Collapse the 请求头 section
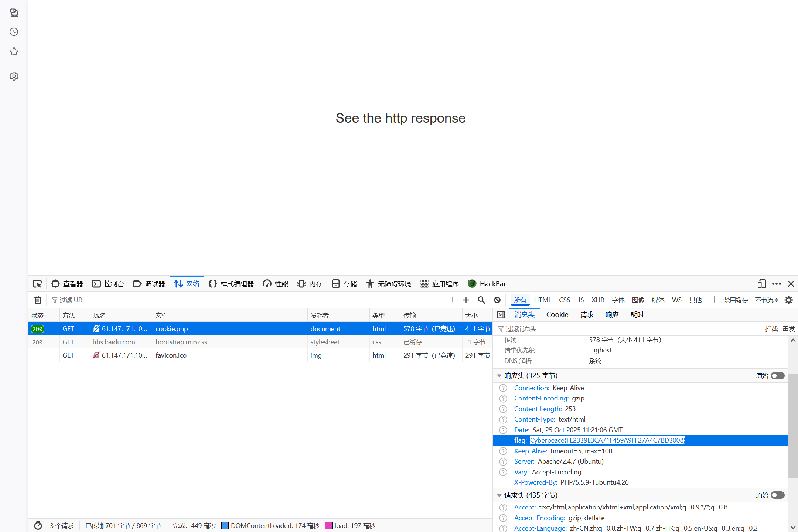This screenshot has height=532, width=798. [499, 495]
